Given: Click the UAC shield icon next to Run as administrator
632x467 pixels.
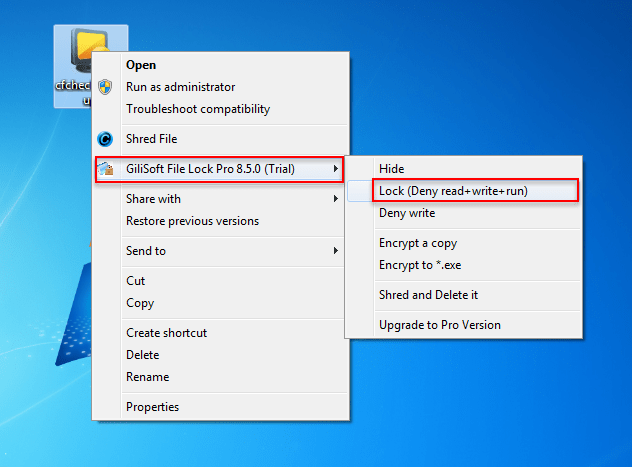Looking at the screenshot, I should click(x=105, y=87).
